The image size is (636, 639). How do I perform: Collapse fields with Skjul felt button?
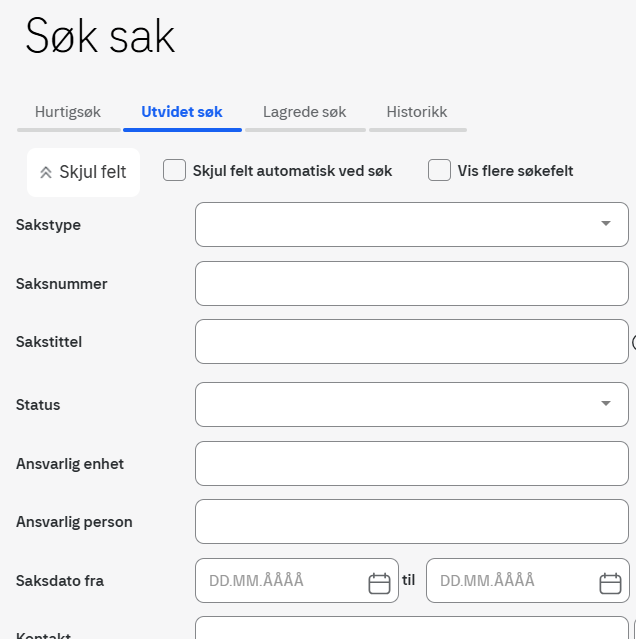(x=84, y=172)
